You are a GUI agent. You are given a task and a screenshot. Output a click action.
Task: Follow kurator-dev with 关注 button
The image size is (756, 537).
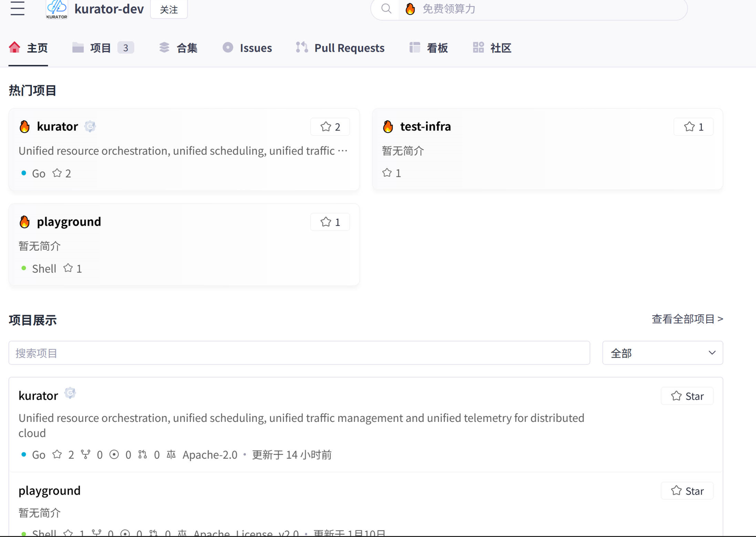tap(169, 9)
